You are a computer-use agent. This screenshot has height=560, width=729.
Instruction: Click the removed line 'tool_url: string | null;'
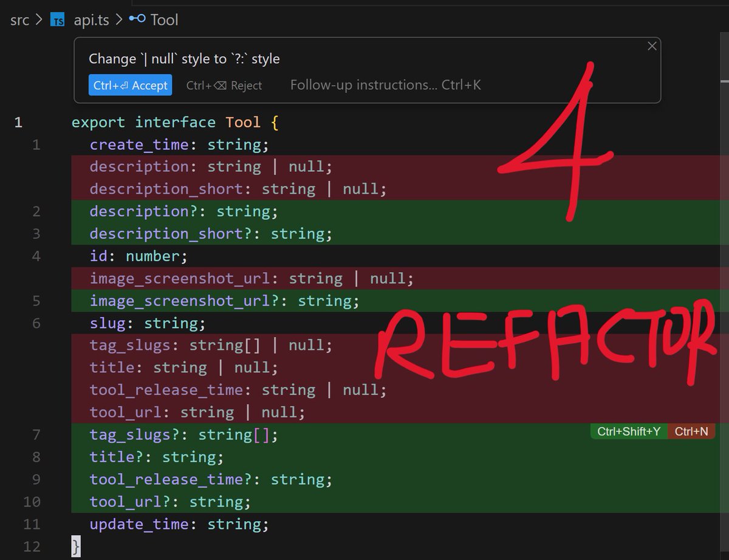pyautogui.click(x=197, y=412)
